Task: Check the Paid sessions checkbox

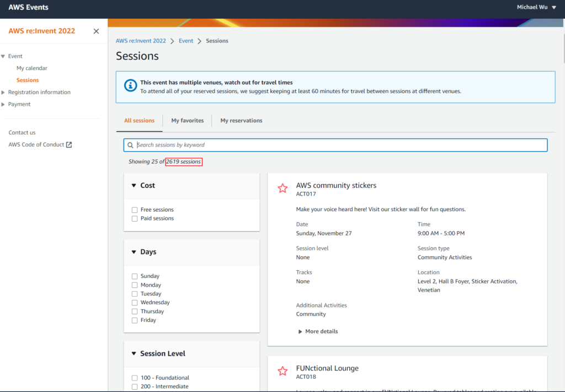Action: 135,219
